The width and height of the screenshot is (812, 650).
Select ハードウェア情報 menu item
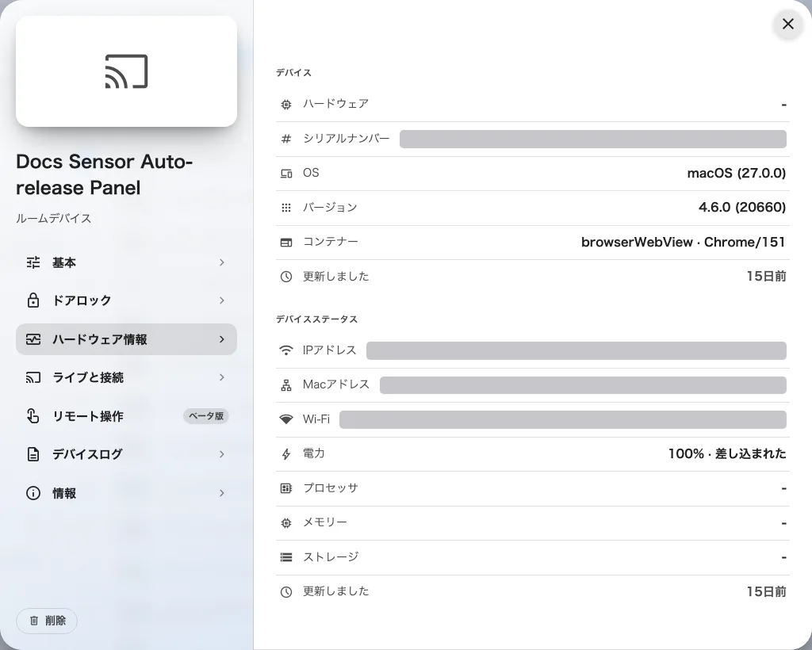pyautogui.click(x=126, y=339)
